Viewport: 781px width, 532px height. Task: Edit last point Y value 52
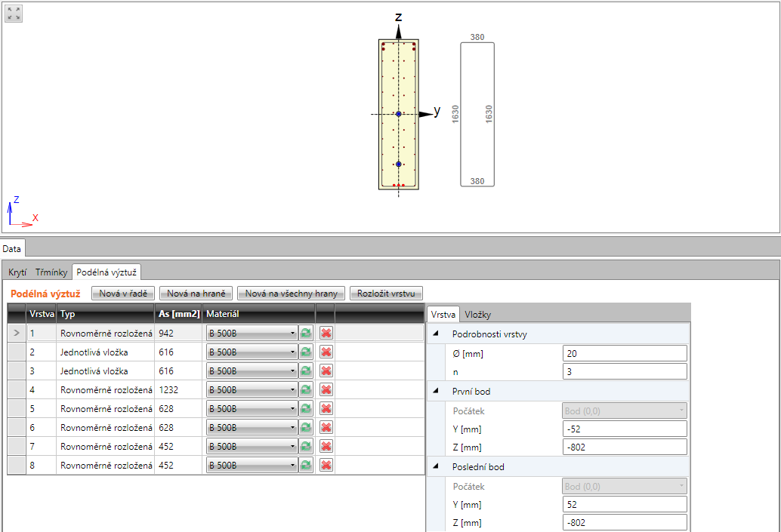point(625,504)
